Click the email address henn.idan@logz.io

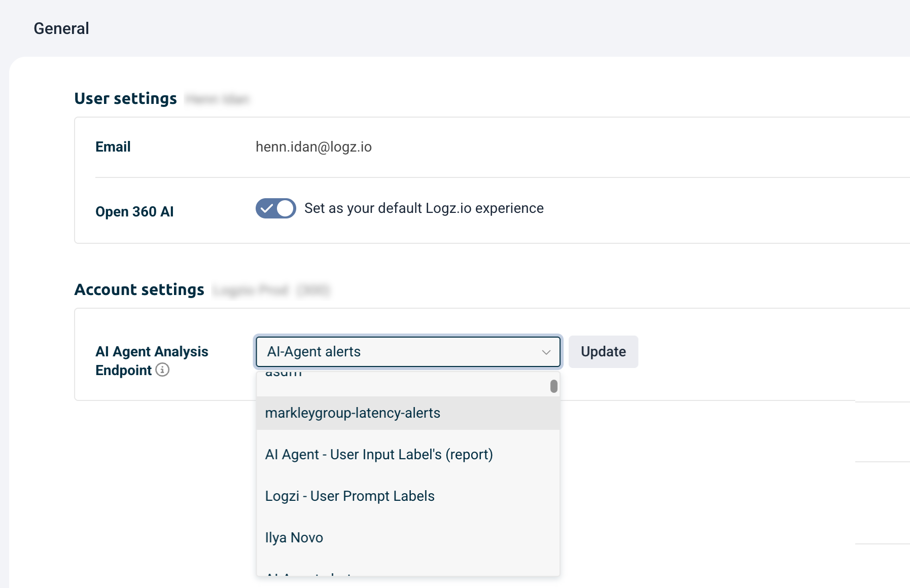pos(313,147)
